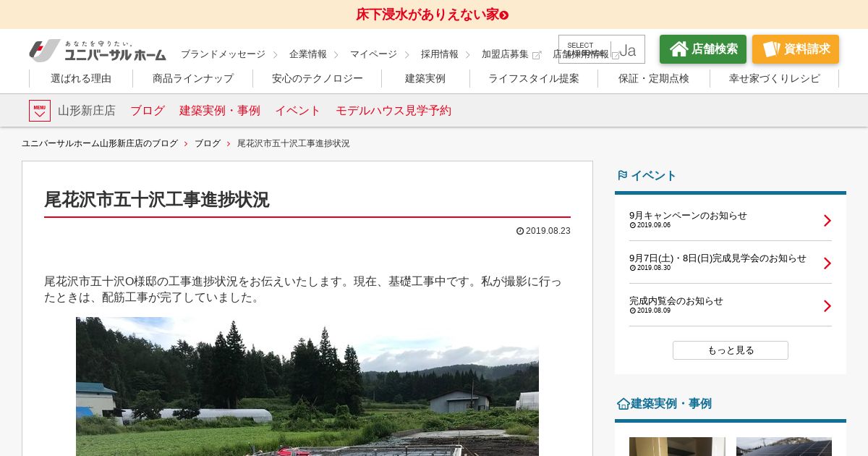The image size is (868, 456).
Task: Click the arrow icon in the top banner
Action: coord(504,14)
